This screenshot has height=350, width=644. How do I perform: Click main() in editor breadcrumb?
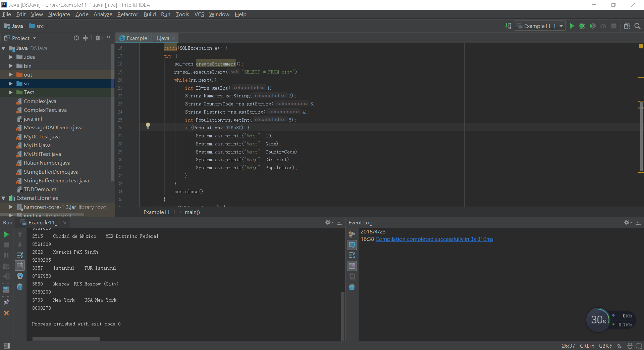[192, 212]
